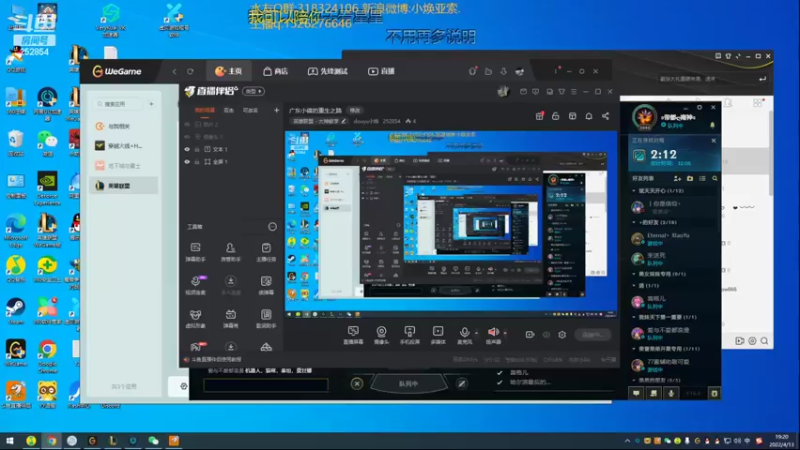Click the pencil edit icon beside queue button
The image size is (800, 450).
tap(462, 383)
